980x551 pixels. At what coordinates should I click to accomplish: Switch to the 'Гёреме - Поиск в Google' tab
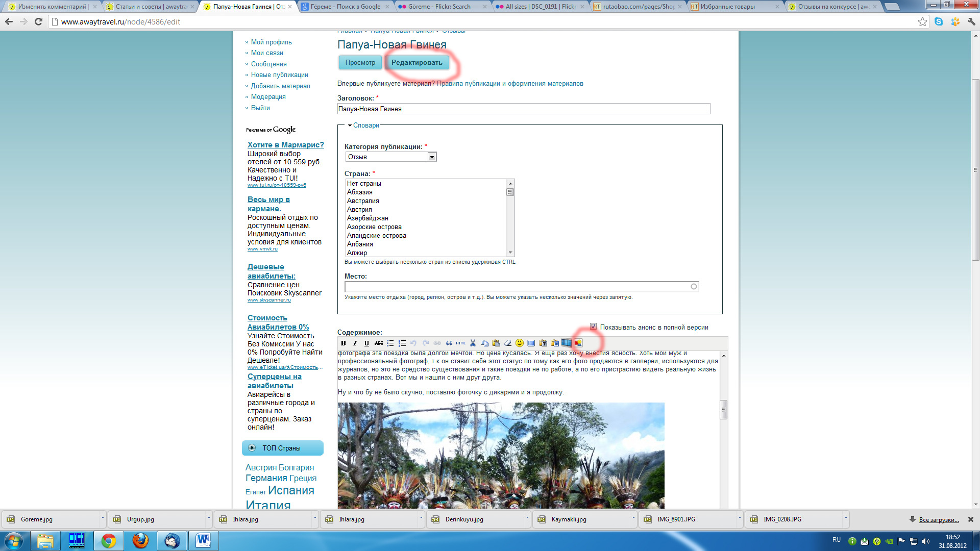tap(345, 7)
